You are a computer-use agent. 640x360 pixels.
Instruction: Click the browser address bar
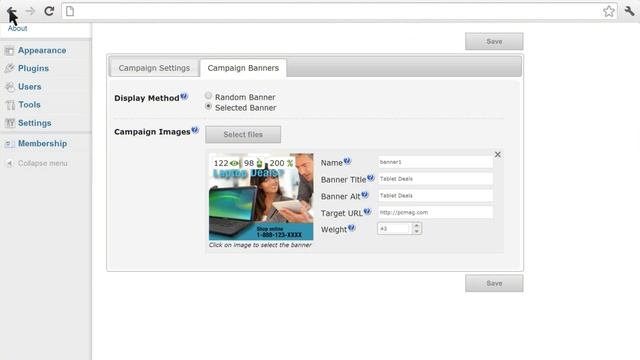[339, 11]
